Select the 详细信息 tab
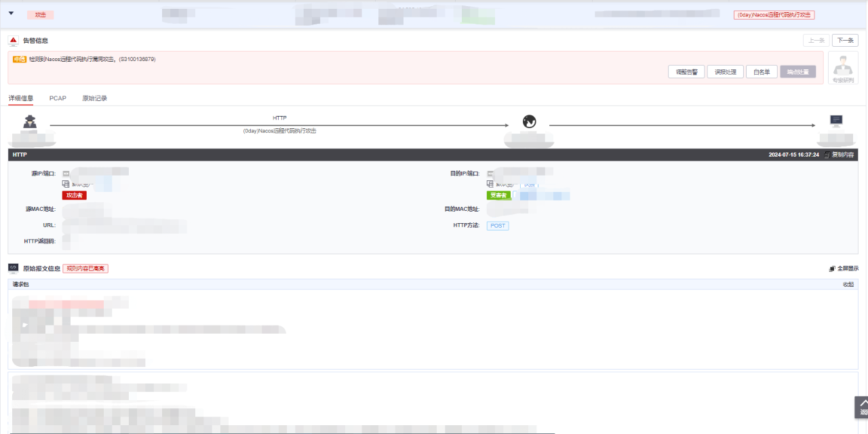Screen dimensions: 868x434 tap(20, 98)
